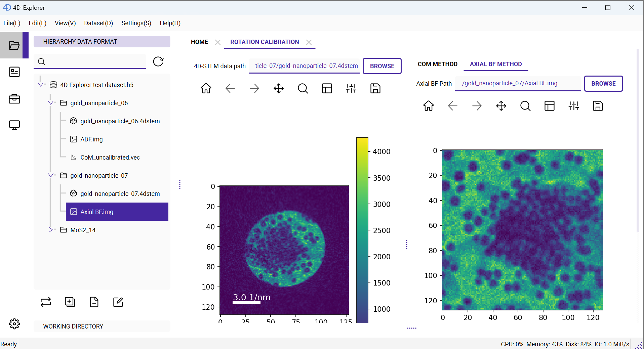Close the ROTATION CALIBRATION tab
The width and height of the screenshot is (644, 349).
309,42
